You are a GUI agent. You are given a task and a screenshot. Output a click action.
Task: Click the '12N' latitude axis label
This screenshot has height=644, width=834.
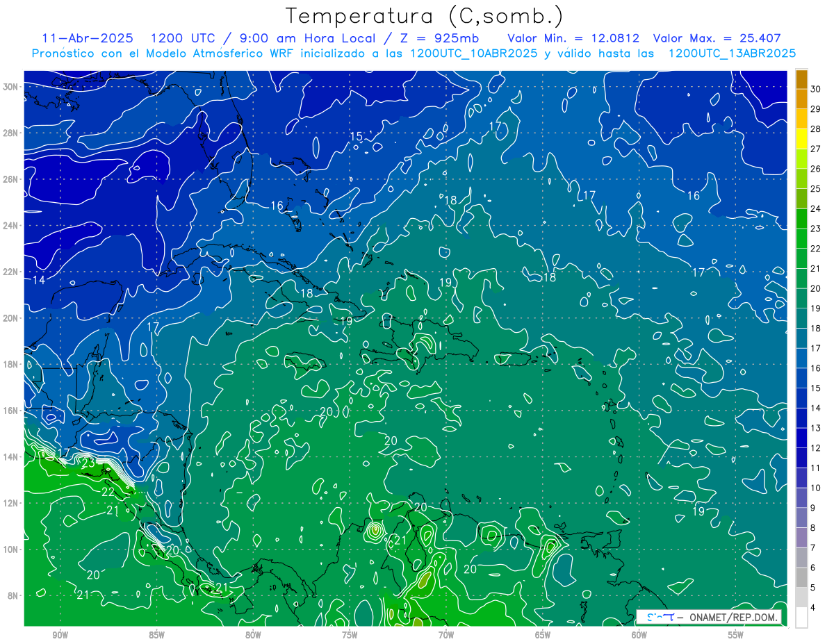click(x=12, y=503)
